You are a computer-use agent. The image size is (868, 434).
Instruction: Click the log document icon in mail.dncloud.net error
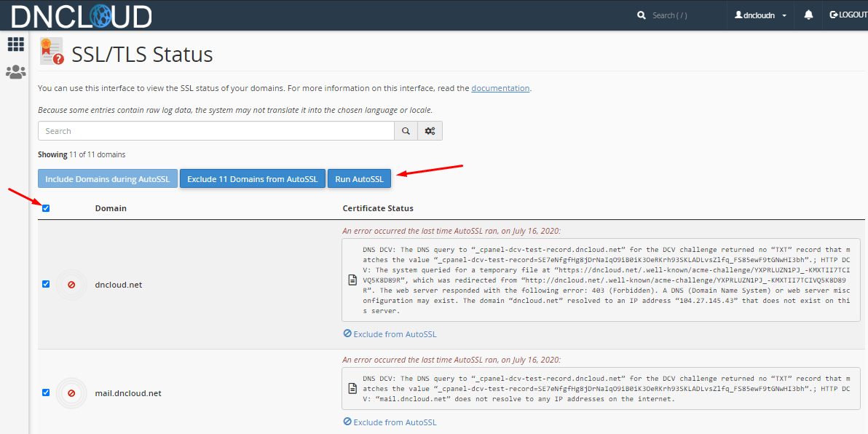[x=352, y=388]
